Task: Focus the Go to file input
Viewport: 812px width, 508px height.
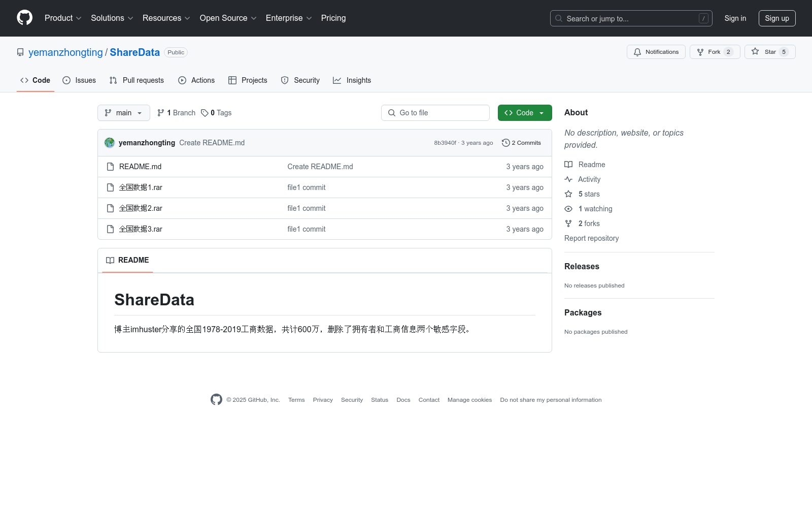Action: [x=435, y=113]
